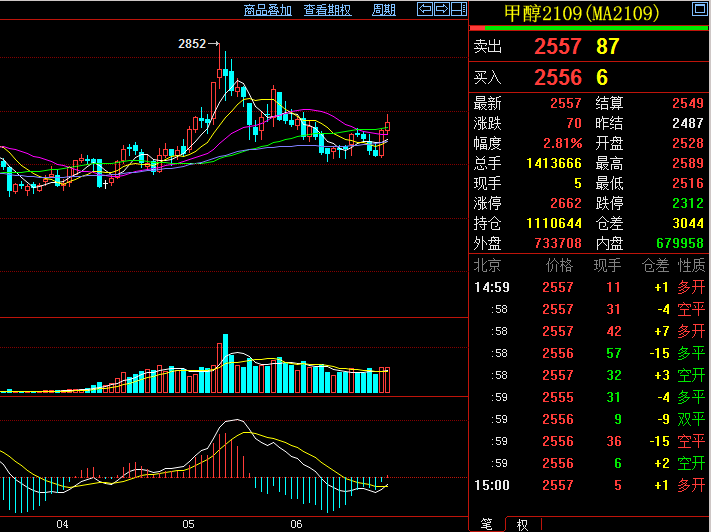Viewport: 711px width, 532px height.
Task: Click the 买入 bid price 2556
Action: click(558, 78)
